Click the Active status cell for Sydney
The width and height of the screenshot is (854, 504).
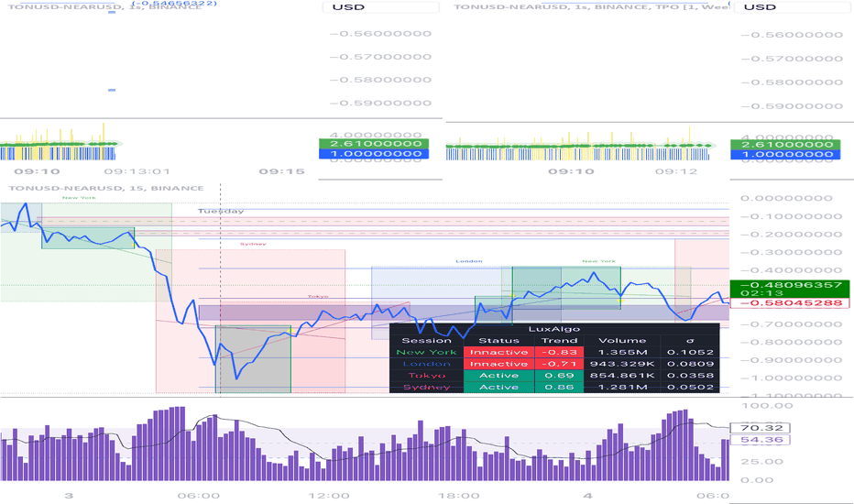tap(498, 387)
